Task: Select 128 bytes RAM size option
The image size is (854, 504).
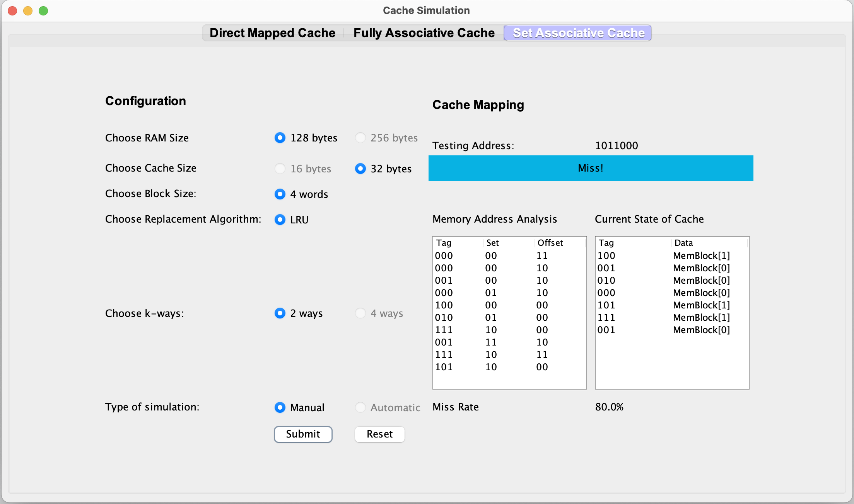Action: [x=280, y=138]
